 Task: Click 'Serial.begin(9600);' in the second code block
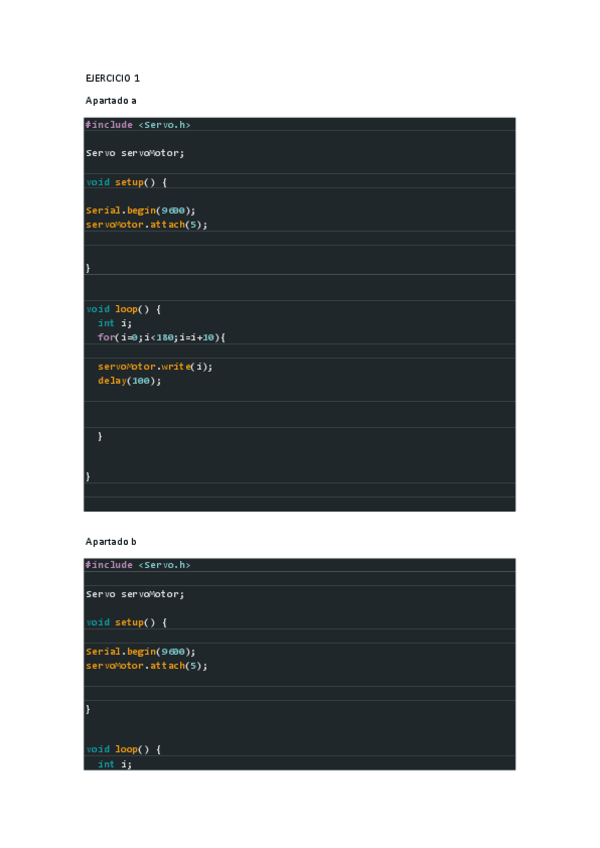click(x=141, y=652)
